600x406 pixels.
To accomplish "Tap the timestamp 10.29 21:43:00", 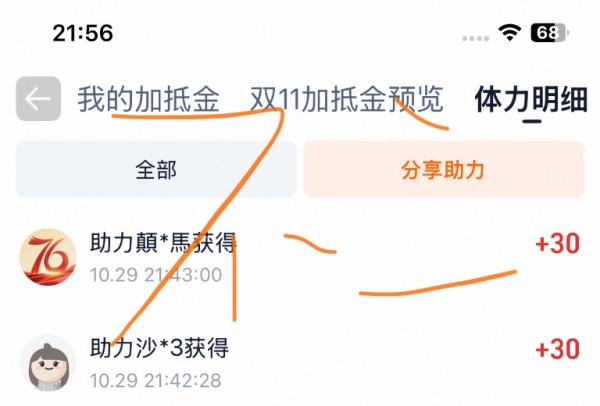I will 156,275.
